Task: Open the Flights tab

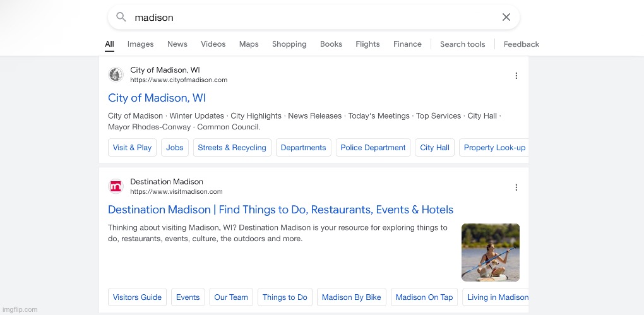Action: 367,44
